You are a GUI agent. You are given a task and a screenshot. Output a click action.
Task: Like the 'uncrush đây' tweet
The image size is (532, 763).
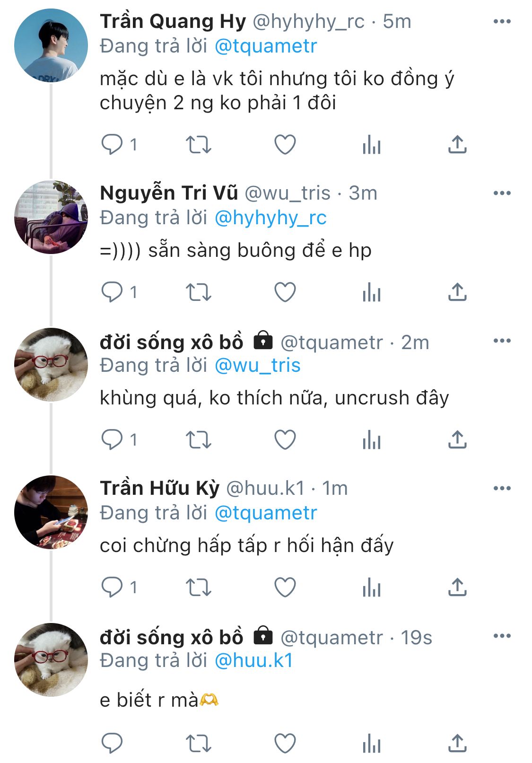coord(285,440)
